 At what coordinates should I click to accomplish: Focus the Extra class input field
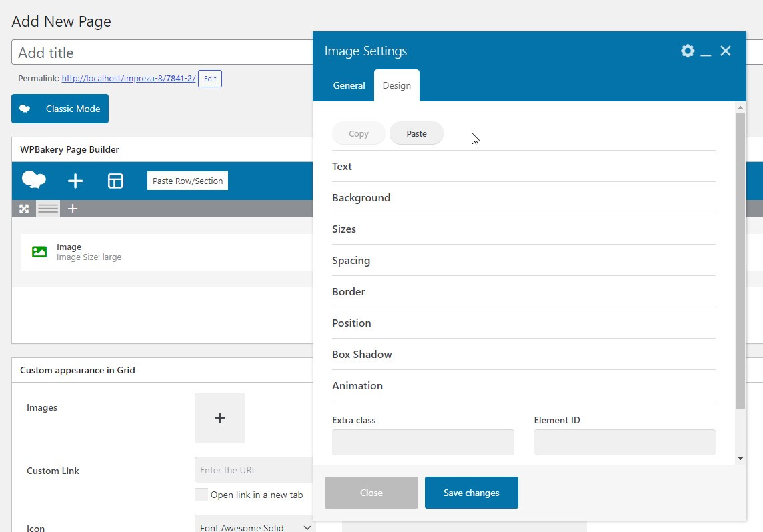coord(423,442)
